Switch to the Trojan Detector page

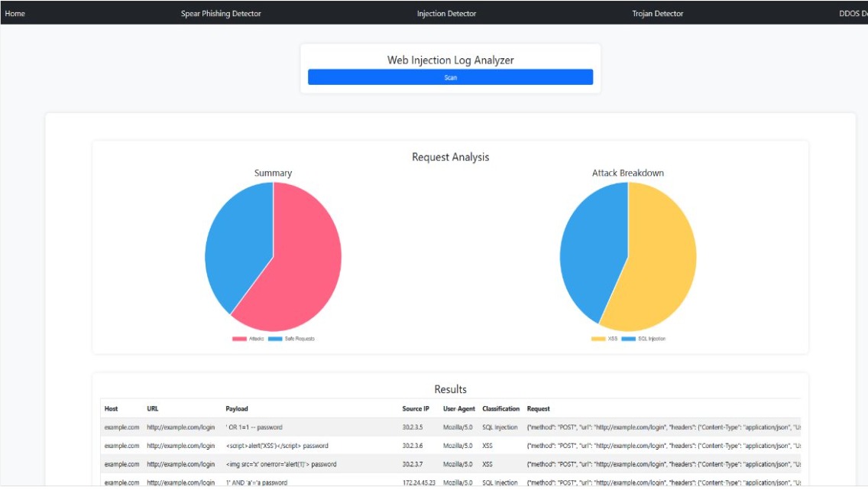click(x=658, y=13)
